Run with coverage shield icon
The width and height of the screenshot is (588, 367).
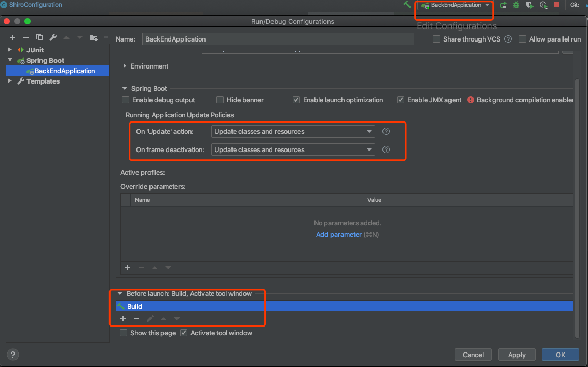529,5
